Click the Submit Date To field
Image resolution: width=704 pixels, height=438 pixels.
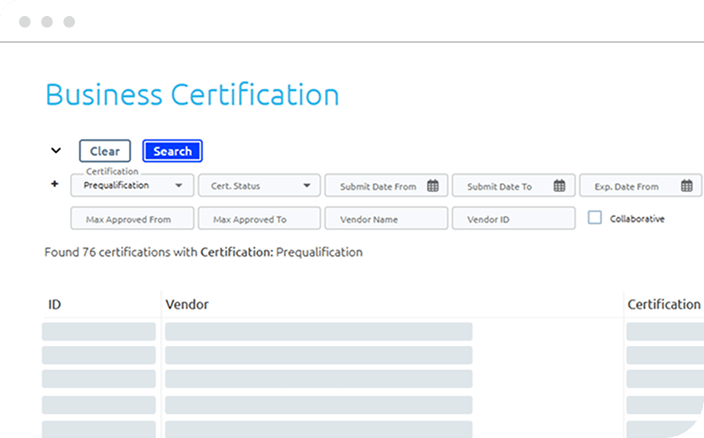500,186
